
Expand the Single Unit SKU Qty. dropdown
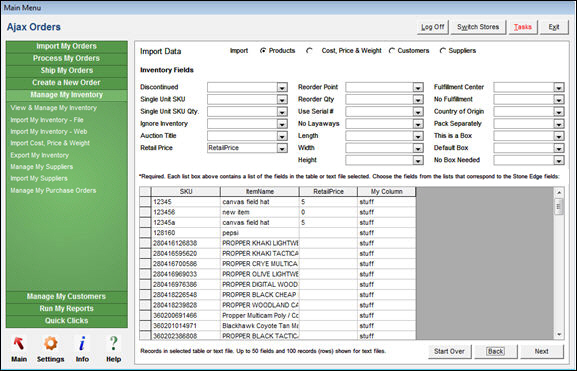point(282,112)
